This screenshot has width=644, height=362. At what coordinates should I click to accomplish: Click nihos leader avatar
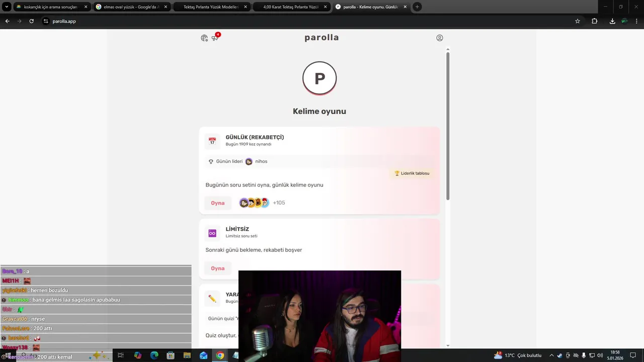click(x=249, y=161)
